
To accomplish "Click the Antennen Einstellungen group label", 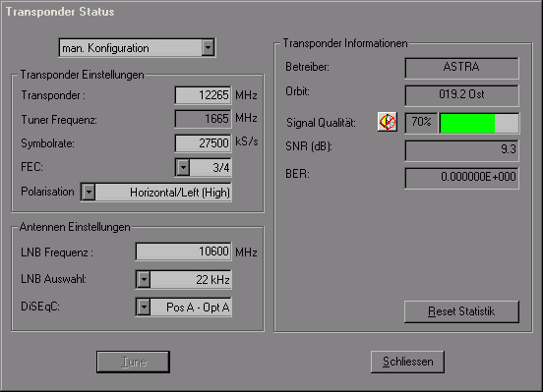I will [75, 227].
